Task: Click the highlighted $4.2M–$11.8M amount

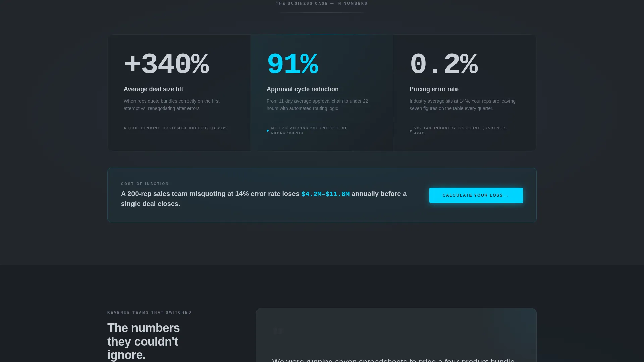Action: pos(325,194)
